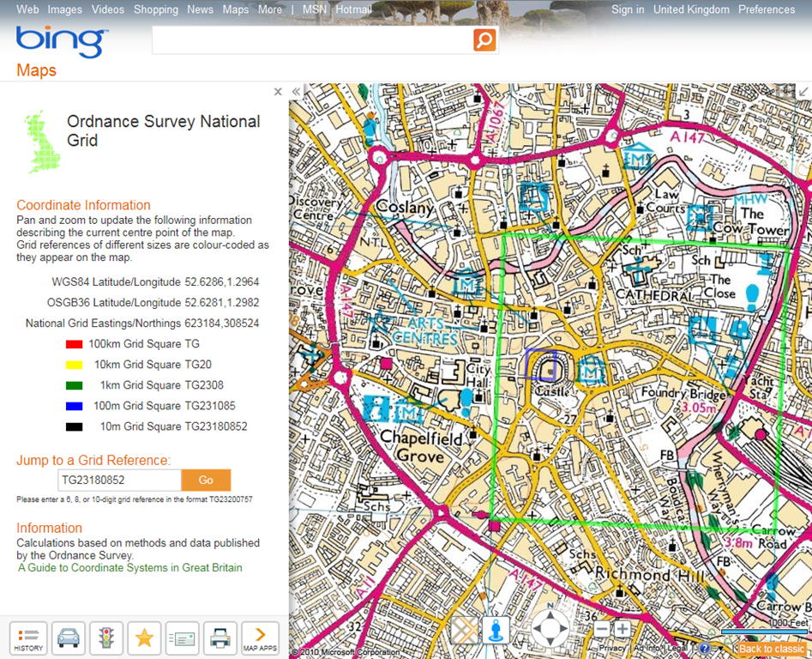This screenshot has height=659, width=812.
Task: Collapse the side panel with double chevron
Action: [296, 92]
